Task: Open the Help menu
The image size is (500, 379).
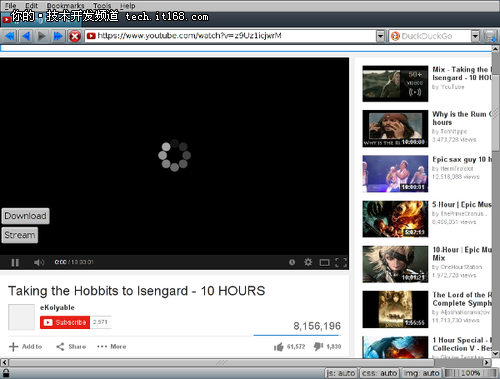Action: tap(128, 6)
